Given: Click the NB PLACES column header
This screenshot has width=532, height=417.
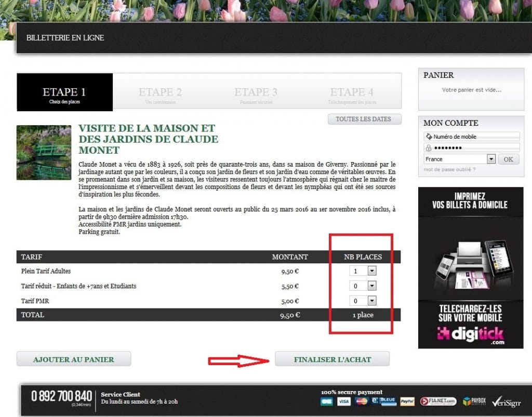Looking at the screenshot, I should pyautogui.click(x=363, y=257).
